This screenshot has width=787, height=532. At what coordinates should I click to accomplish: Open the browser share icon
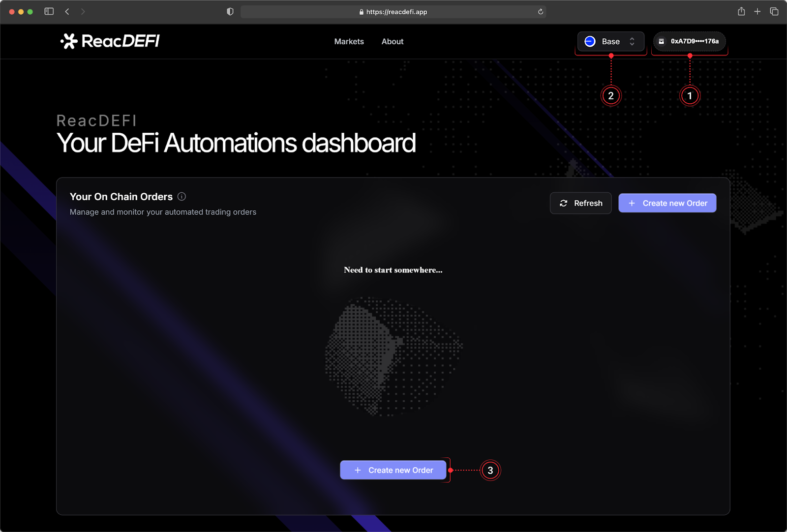point(741,11)
